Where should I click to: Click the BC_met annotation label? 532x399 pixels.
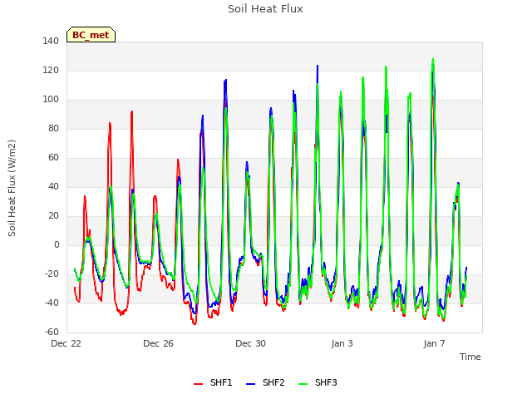[x=91, y=35]
